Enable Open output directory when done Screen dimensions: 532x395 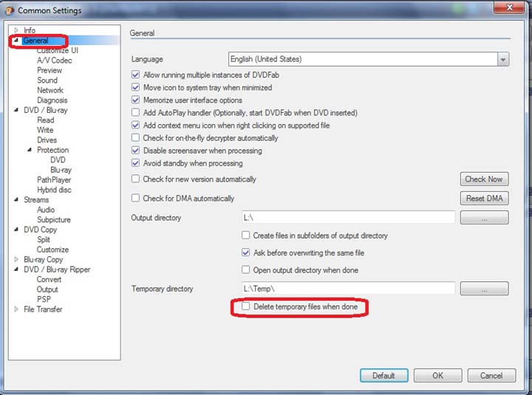(x=245, y=270)
